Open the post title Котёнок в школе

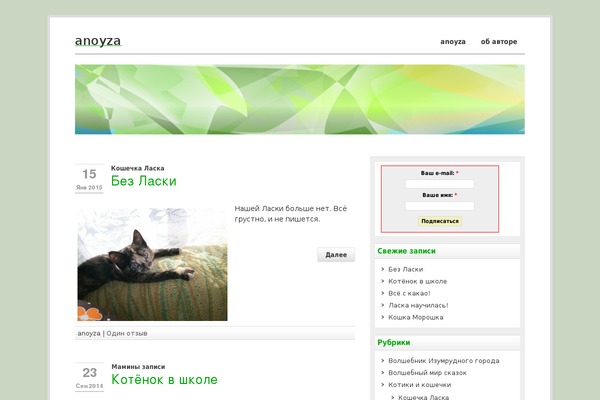coord(164,379)
